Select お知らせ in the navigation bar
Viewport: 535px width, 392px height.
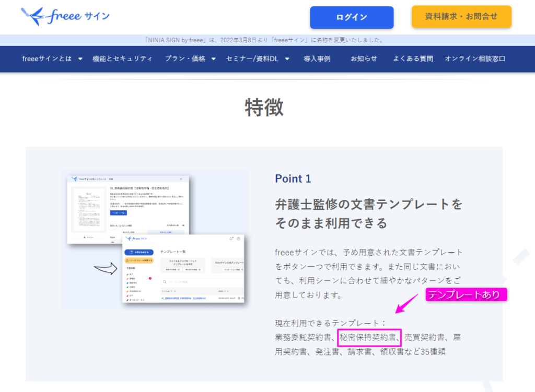(364, 59)
